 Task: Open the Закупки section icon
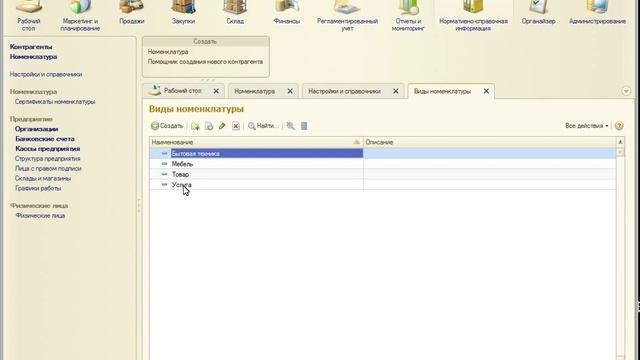pyautogui.click(x=183, y=13)
